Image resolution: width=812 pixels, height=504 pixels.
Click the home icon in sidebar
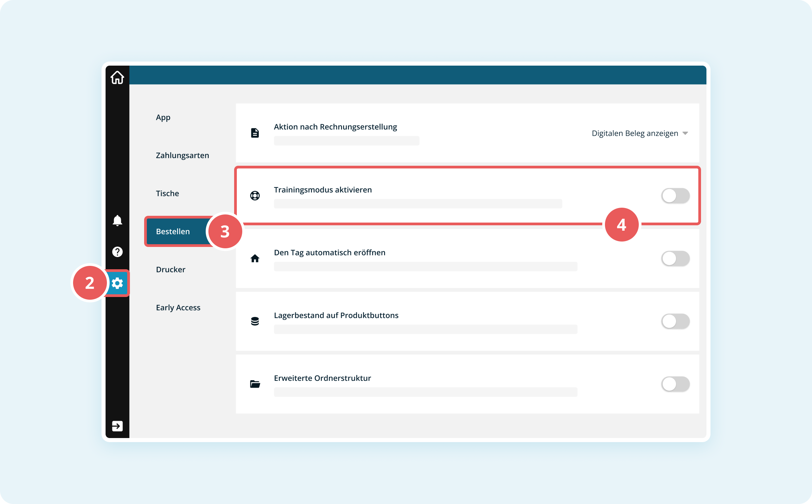[x=117, y=77]
